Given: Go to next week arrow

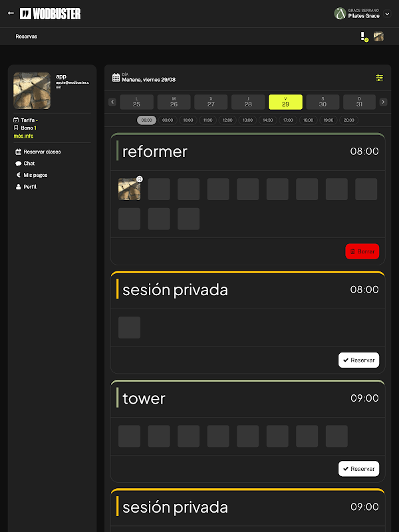Looking at the screenshot, I should (x=383, y=102).
